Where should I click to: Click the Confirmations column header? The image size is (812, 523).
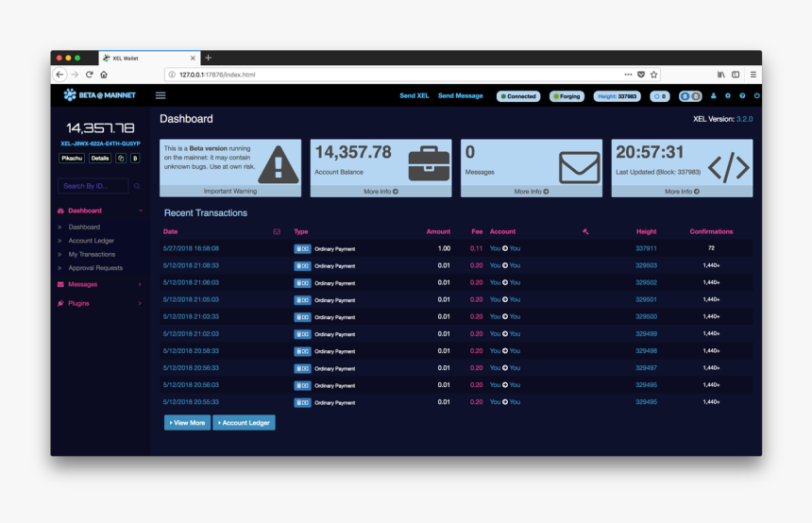click(711, 231)
